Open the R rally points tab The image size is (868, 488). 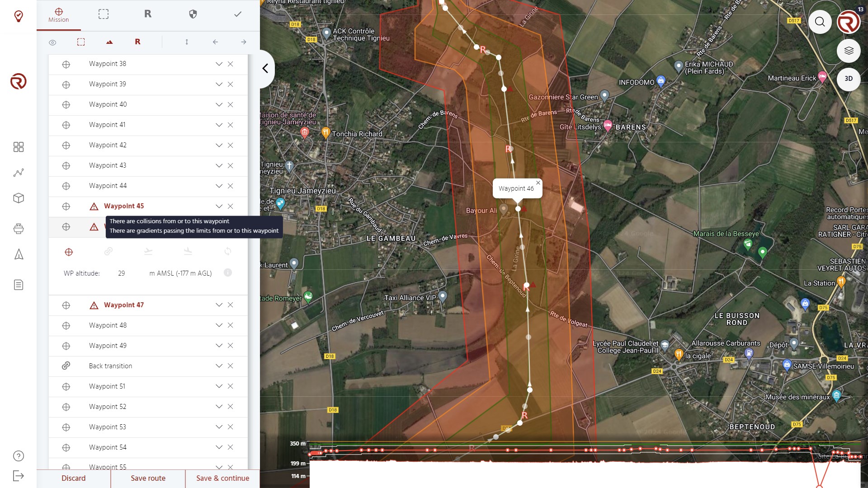[x=148, y=14]
